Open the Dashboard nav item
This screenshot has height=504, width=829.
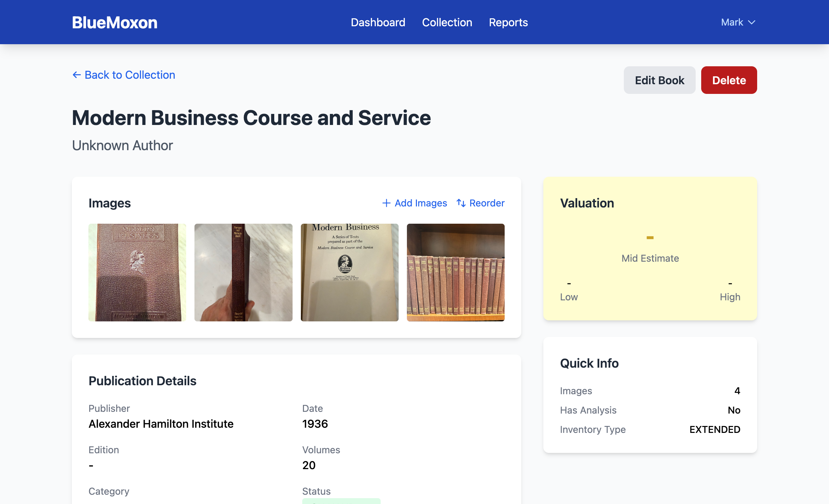[378, 22]
